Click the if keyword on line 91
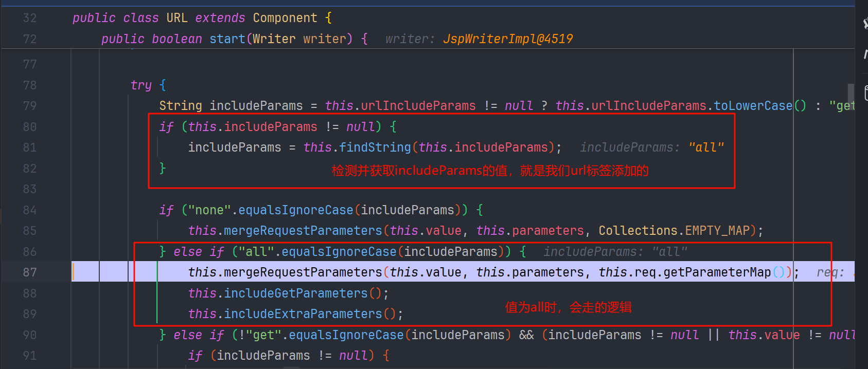The image size is (868, 369). pyautogui.click(x=195, y=356)
